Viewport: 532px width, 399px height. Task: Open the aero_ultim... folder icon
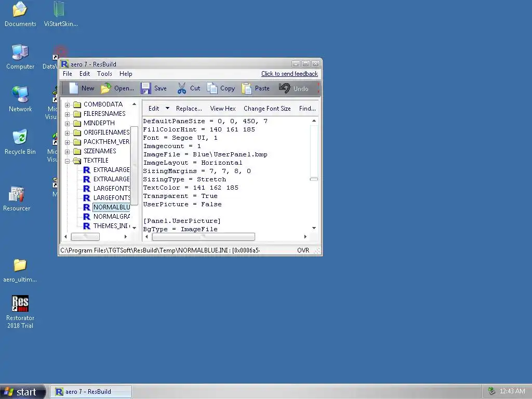click(20, 265)
